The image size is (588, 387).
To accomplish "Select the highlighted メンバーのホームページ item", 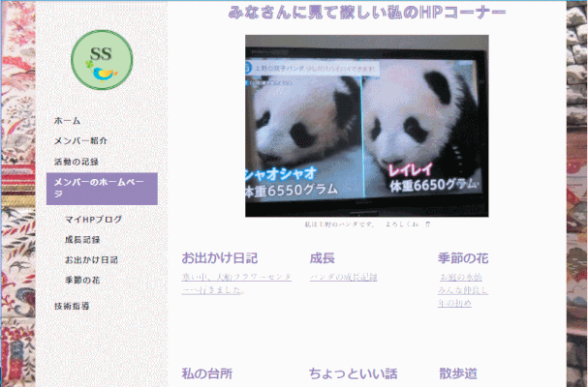I will (x=102, y=189).
